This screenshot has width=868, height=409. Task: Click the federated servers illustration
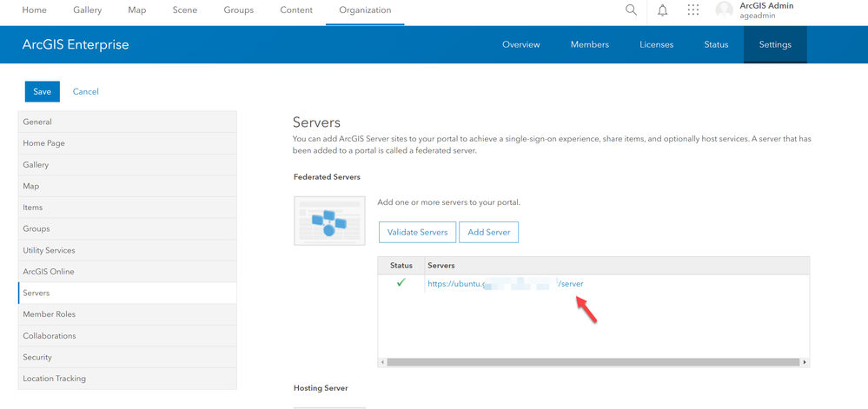pos(329,221)
